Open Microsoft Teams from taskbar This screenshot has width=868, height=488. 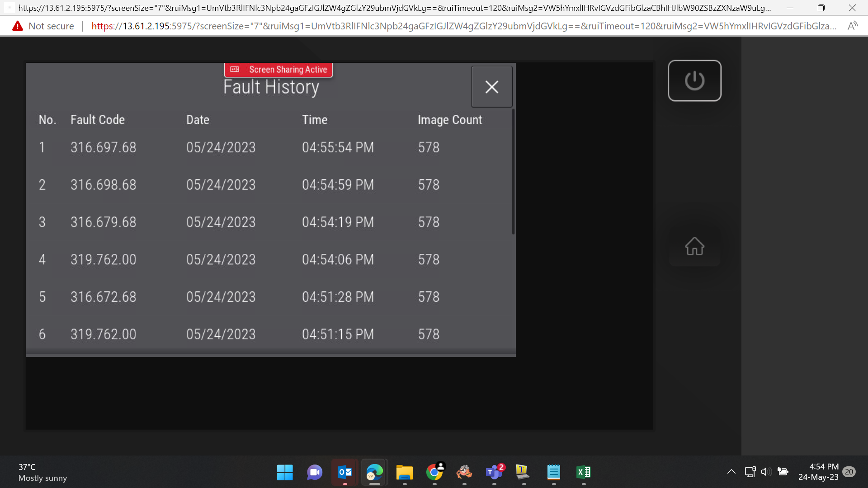[x=494, y=473]
